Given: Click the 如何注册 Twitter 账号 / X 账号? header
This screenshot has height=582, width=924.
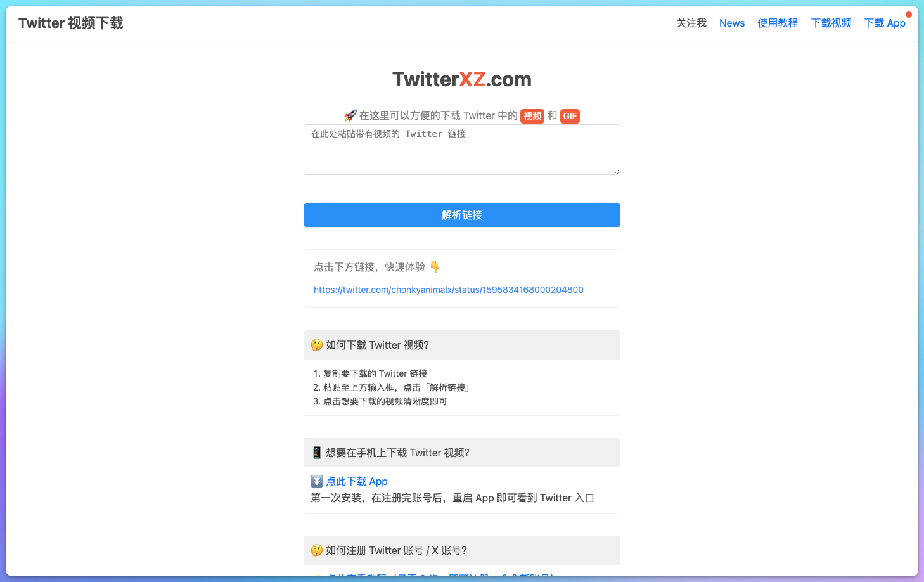Looking at the screenshot, I should (x=462, y=550).
